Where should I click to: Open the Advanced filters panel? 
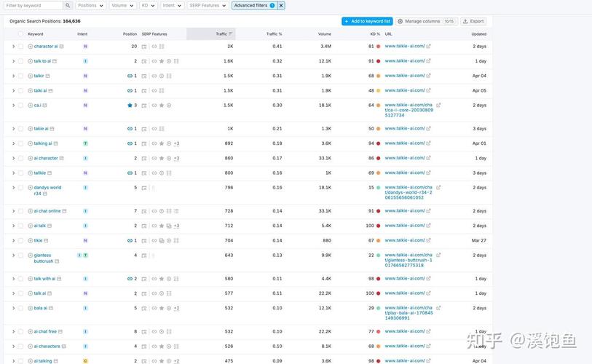(254, 6)
